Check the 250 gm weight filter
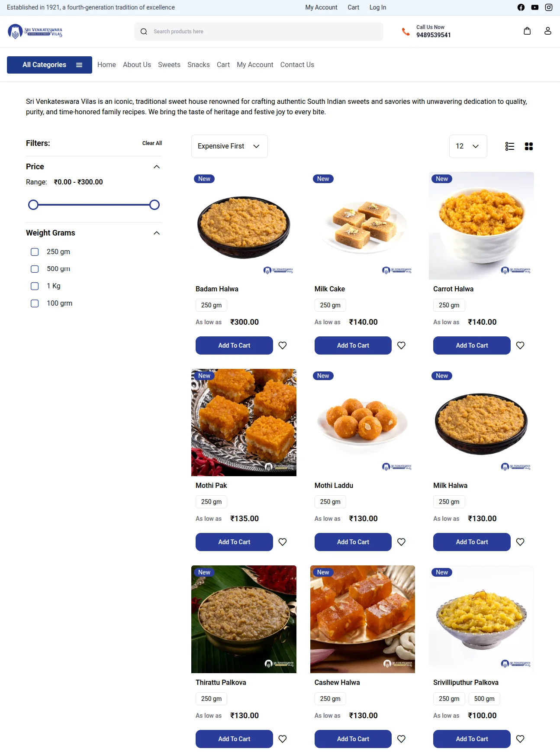560x755 pixels. (35, 252)
